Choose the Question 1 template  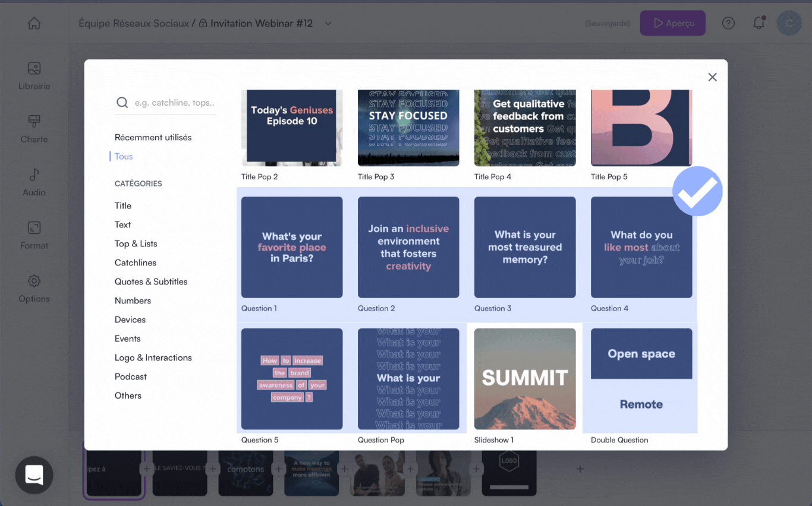click(292, 247)
